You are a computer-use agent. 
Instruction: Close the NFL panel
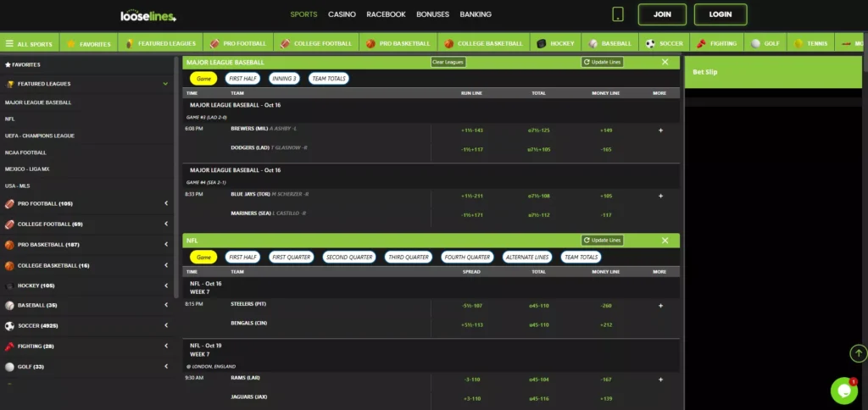665,240
